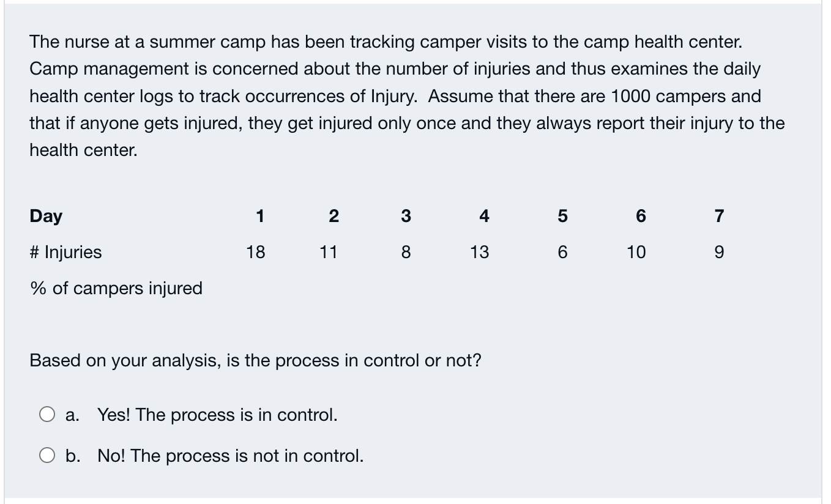
Task: Select the Day 1 column header
Action: pos(260,216)
